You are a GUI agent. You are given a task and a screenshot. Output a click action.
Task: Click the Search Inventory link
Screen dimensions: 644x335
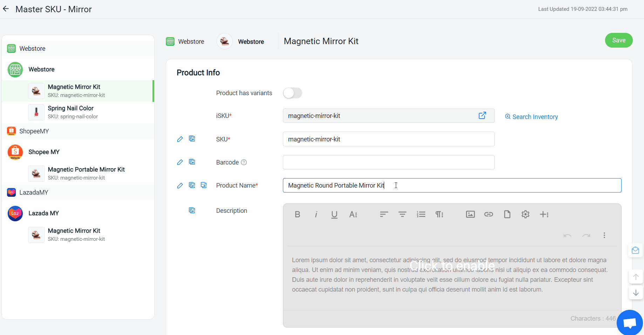[531, 117]
